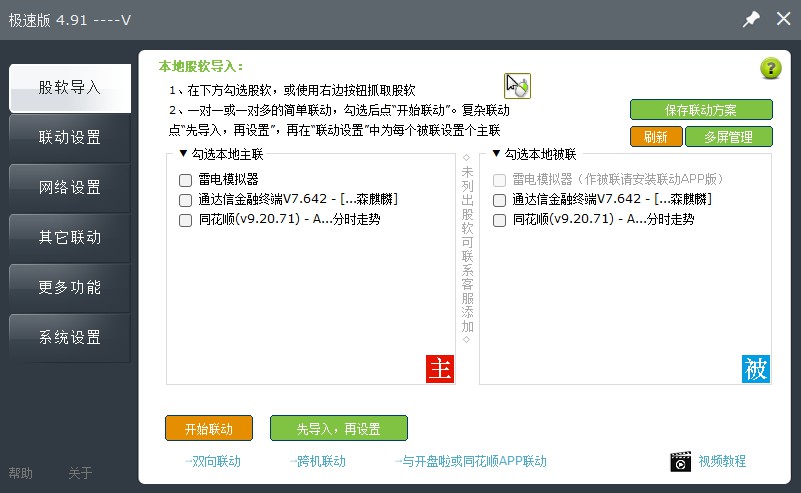Select the 系统设置 sidebar tab

click(x=70, y=338)
